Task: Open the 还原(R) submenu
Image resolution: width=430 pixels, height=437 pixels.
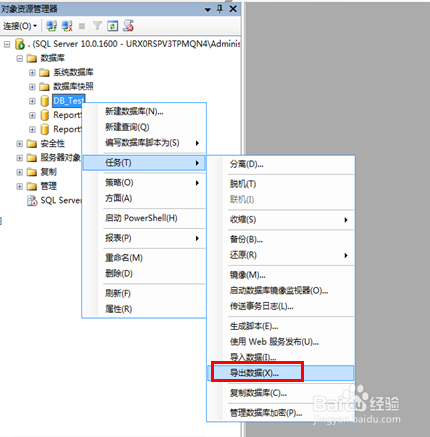Action: pyautogui.click(x=281, y=255)
